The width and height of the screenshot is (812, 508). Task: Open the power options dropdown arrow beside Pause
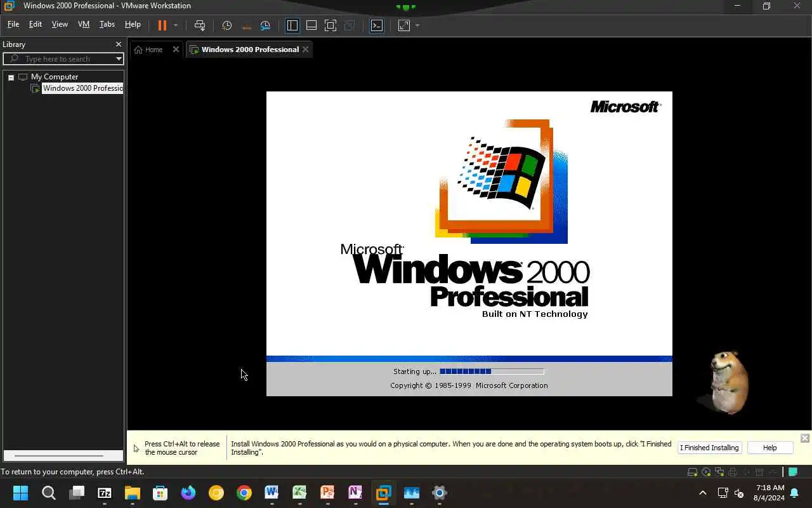click(176, 25)
